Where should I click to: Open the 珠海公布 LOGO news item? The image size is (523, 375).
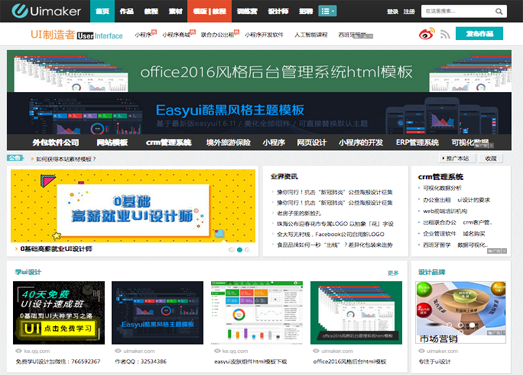pos(335,224)
